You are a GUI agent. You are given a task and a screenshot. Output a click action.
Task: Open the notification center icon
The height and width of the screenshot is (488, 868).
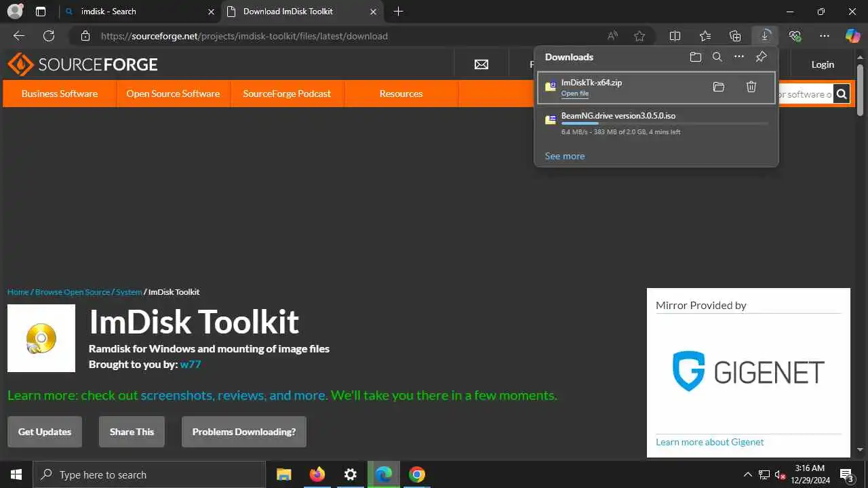(846, 474)
